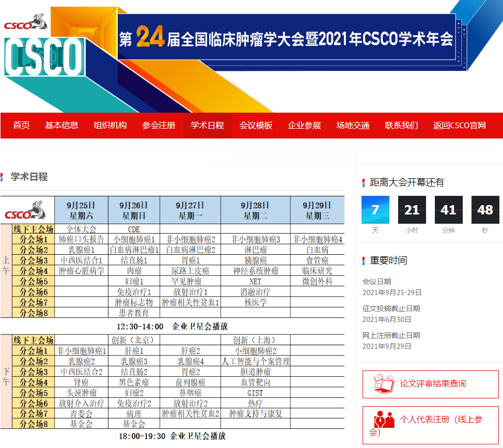
Task: Click 小细胞肺癌1 session cell
Action: coord(134,239)
